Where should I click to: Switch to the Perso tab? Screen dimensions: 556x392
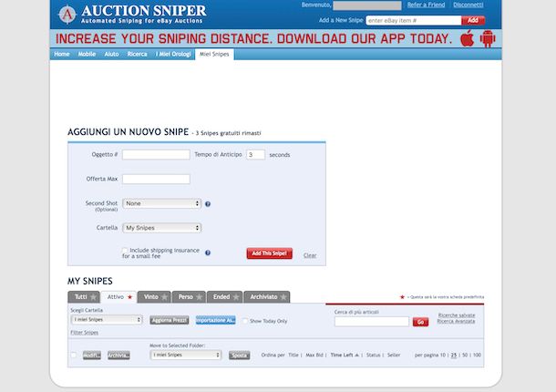coord(189,297)
